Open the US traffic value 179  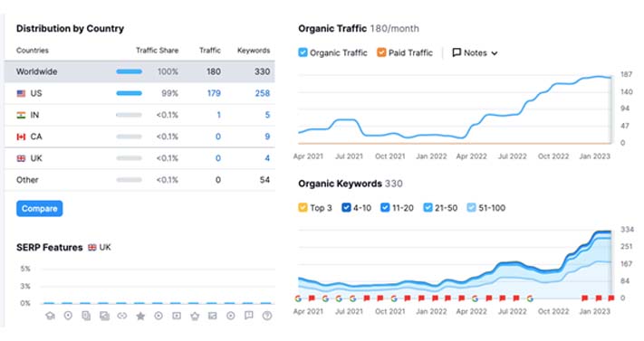pos(214,93)
